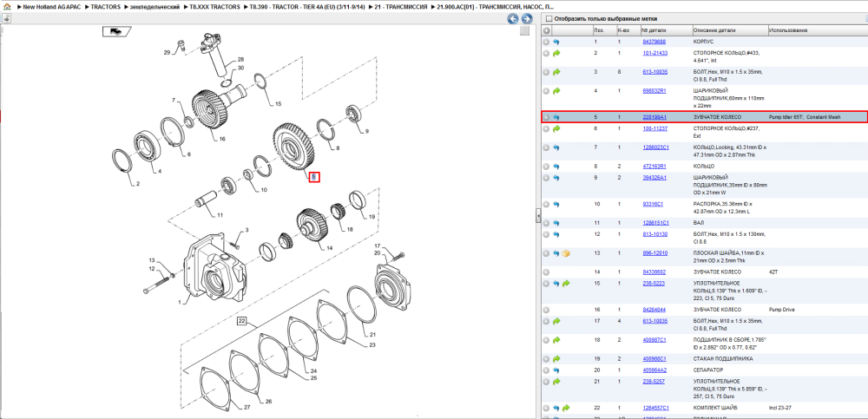
Task: Select callout 1 housing label on diagram
Action: [x=180, y=302]
